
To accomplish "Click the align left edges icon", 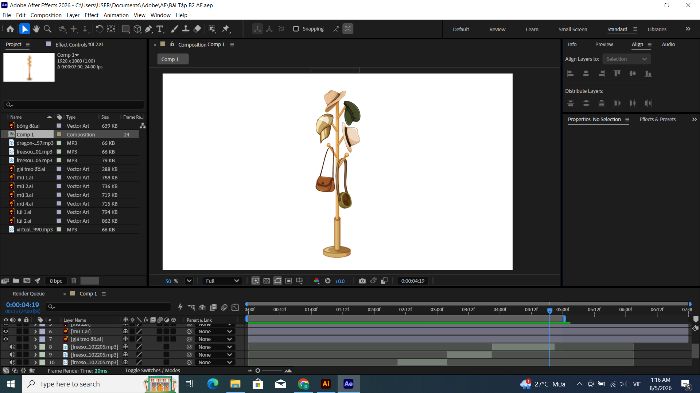I will (x=570, y=74).
